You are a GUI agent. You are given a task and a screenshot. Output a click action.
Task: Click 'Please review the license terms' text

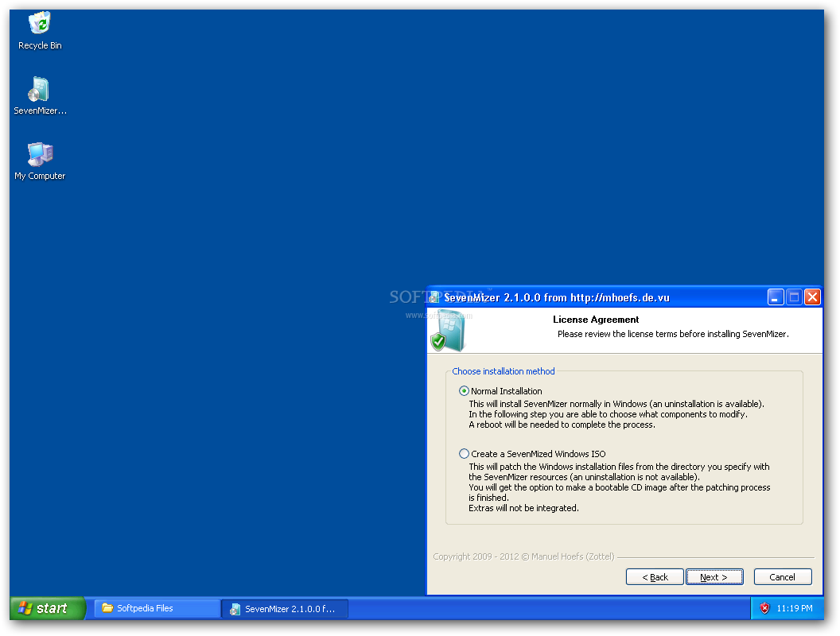click(673, 334)
